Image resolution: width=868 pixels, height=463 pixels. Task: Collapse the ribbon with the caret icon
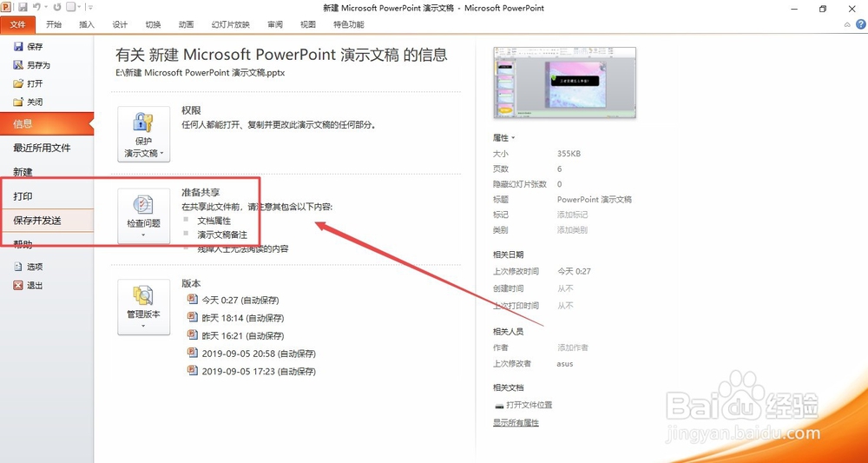pyautogui.click(x=847, y=24)
